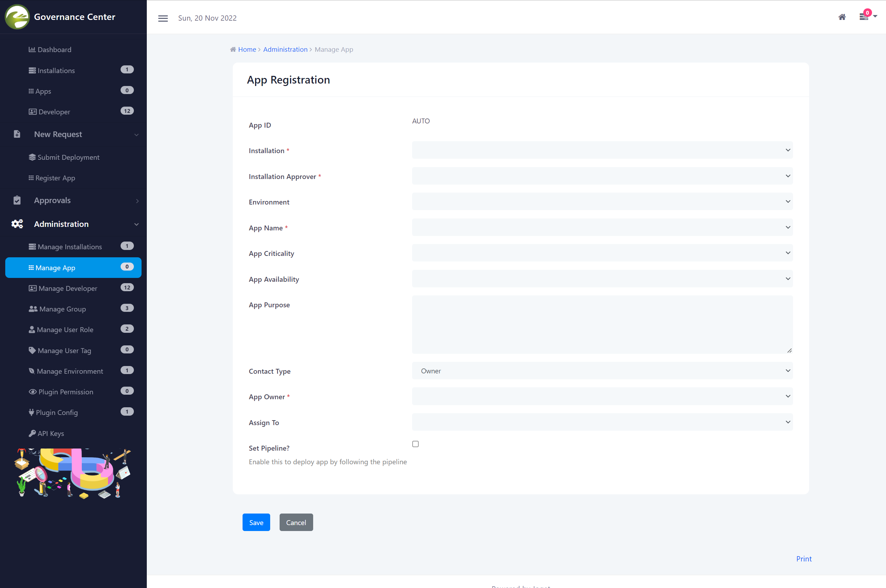Viewport: 886px width, 588px height.
Task: Click the New Request file icon
Action: (x=17, y=134)
